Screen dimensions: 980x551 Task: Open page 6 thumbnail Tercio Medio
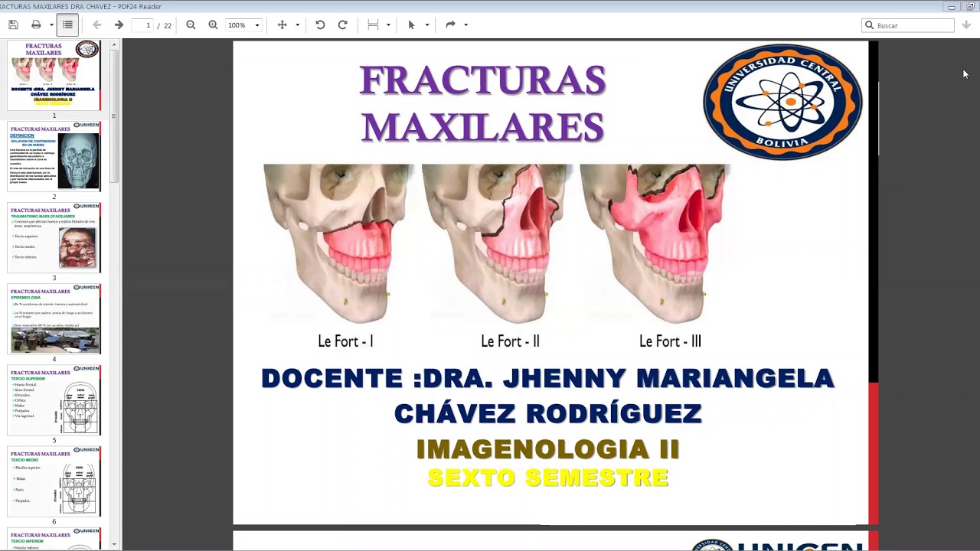click(54, 481)
